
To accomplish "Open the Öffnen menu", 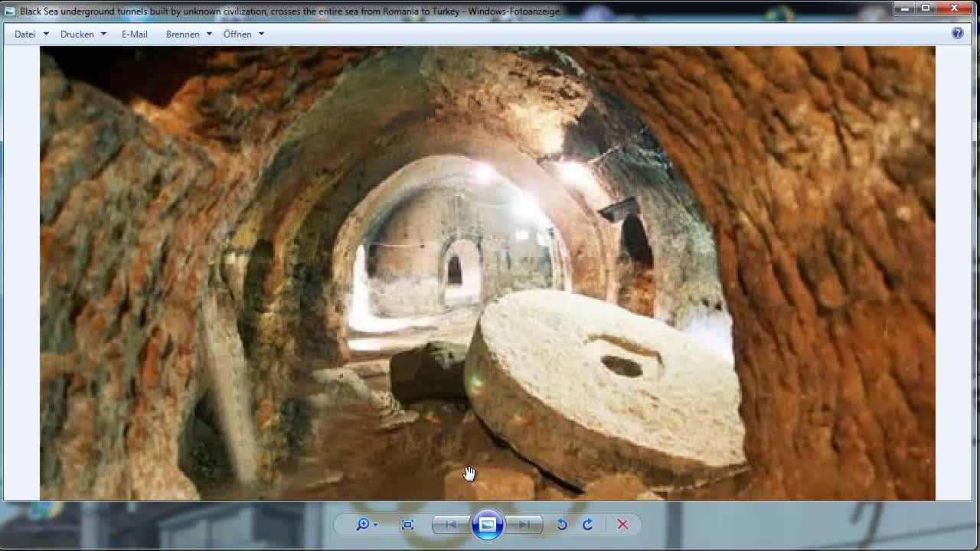I will point(243,34).
